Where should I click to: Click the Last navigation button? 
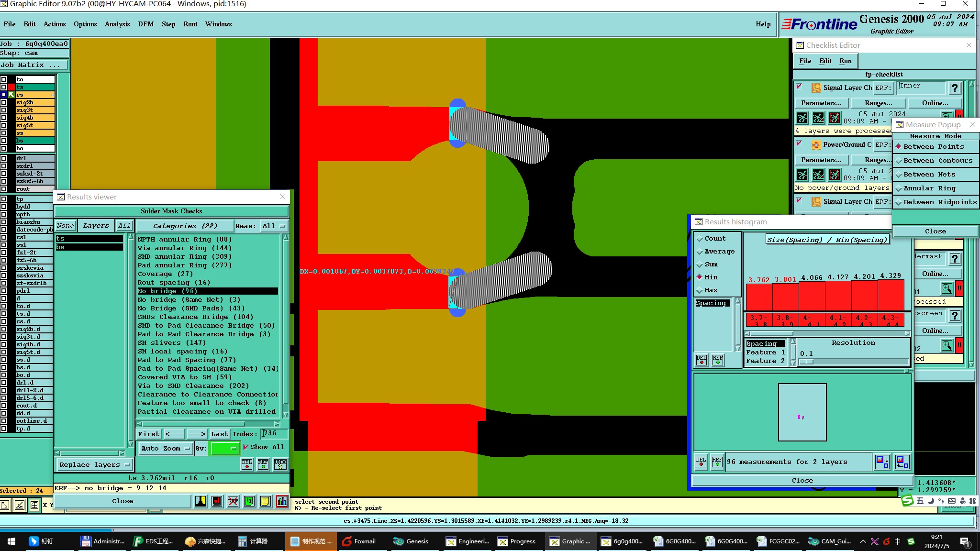(220, 434)
